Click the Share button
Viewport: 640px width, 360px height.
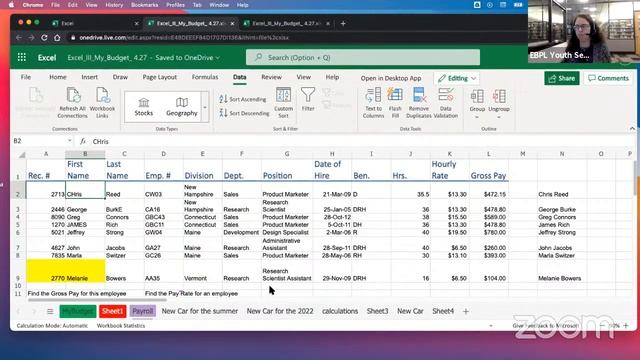click(562, 78)
